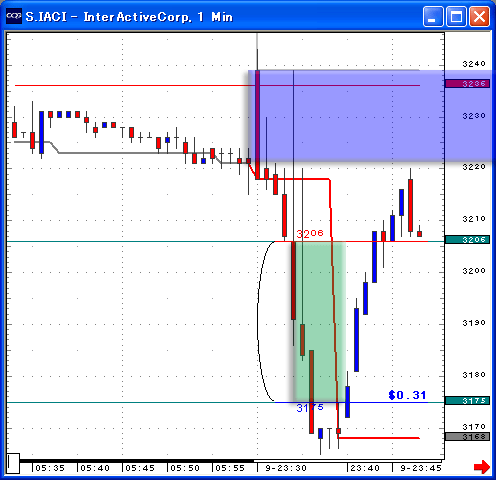Screen dimensions: 496x480
Task: Click the red arrow scroll-forward icon
Action: pyautogui.click(x=482, y=467)
